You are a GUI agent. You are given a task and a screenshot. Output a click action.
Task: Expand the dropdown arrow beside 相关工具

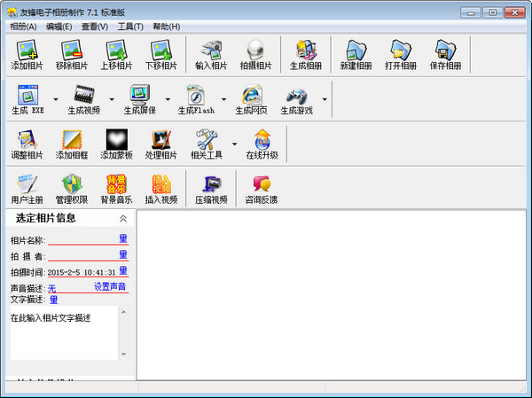pos(234,144)
